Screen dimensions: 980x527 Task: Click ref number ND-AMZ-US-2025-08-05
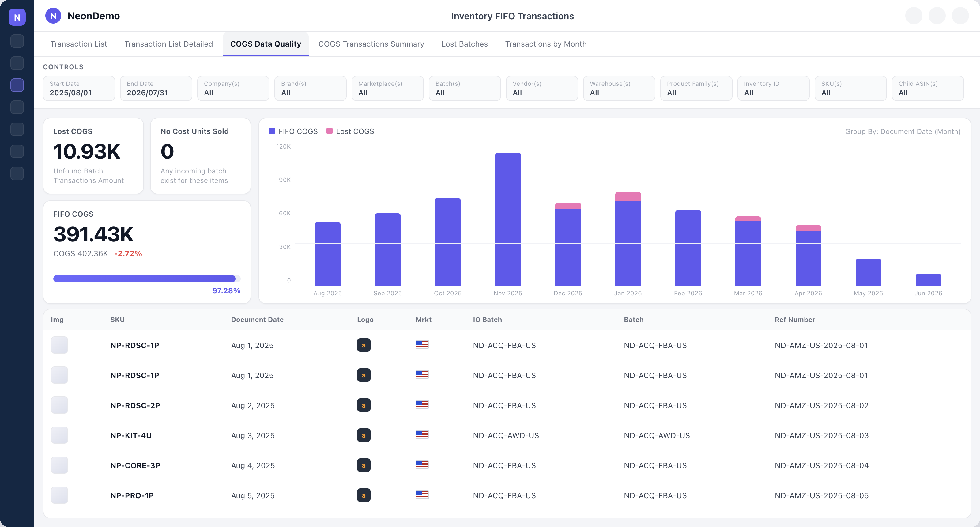(x=822, y=495)
